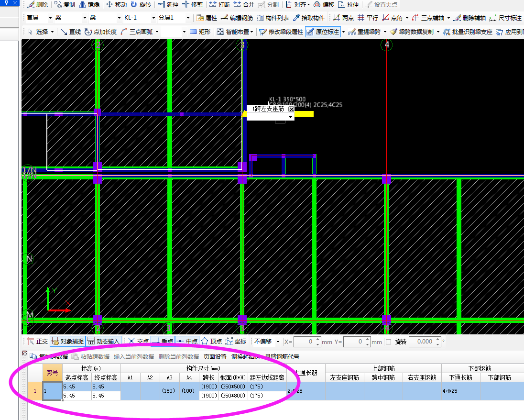Screen dimensions: 524x420
Task: Open the Offset (偏移) tool
Action: point(324,5)
